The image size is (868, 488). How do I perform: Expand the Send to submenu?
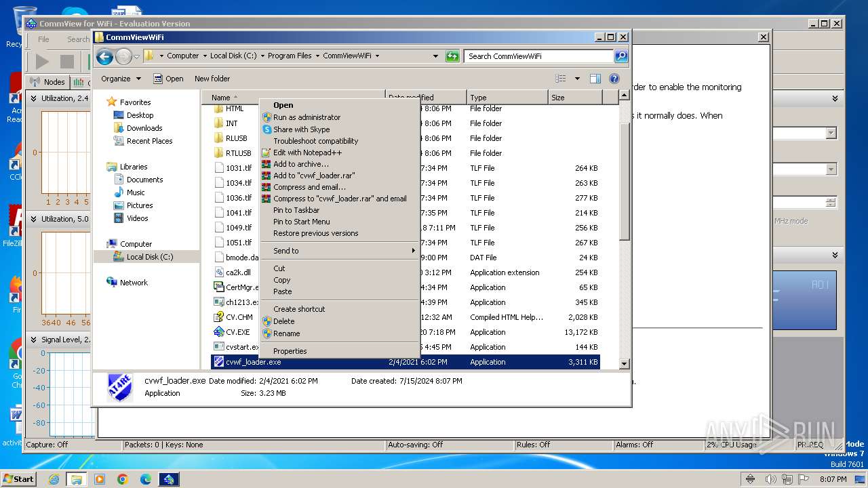pos(339,251)
